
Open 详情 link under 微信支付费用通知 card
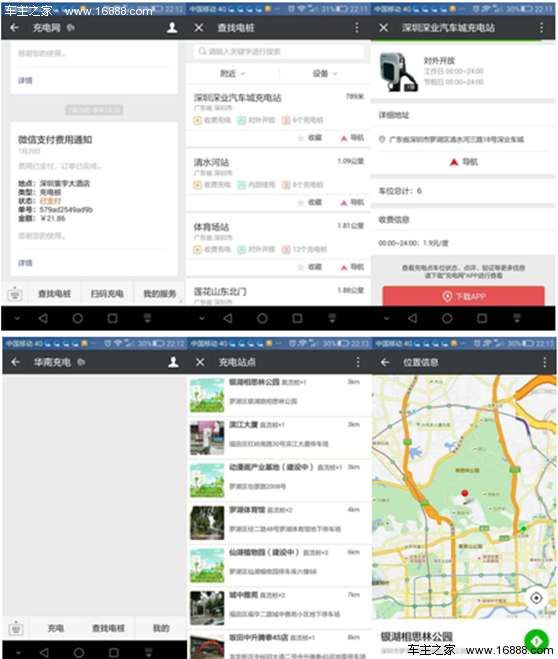pyautogui.click(x=25, y=263)
